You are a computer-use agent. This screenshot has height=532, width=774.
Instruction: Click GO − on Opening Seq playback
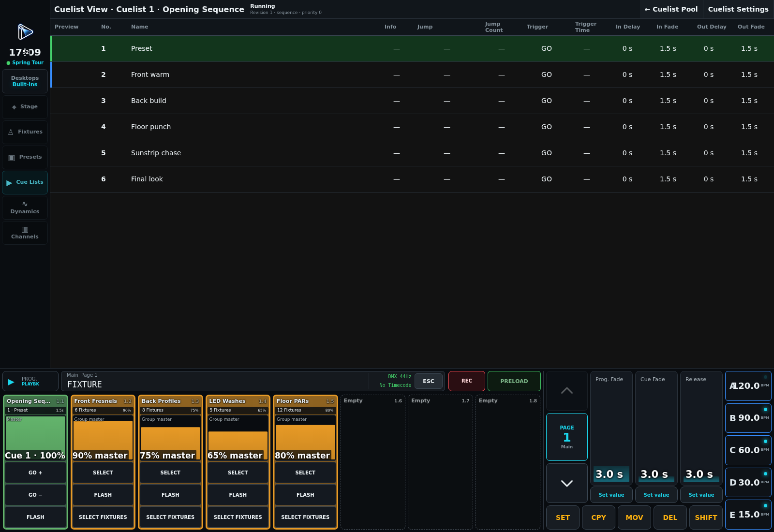click(x=35, y=495)
